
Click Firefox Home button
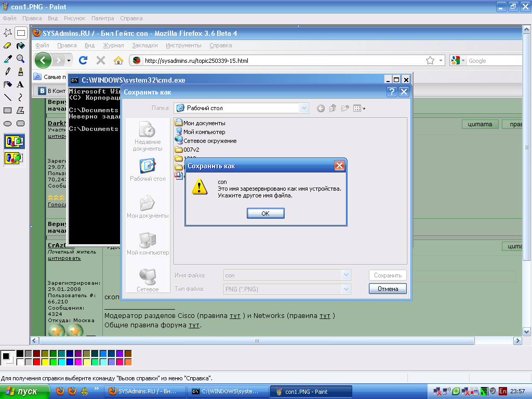[x=118, y=60]
